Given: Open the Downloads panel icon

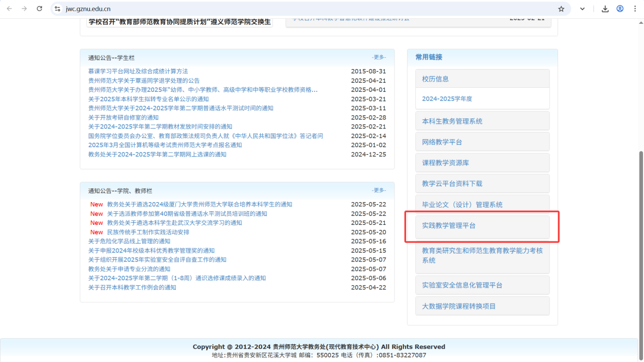Looking at the screenshot, I should pos(605,9).
